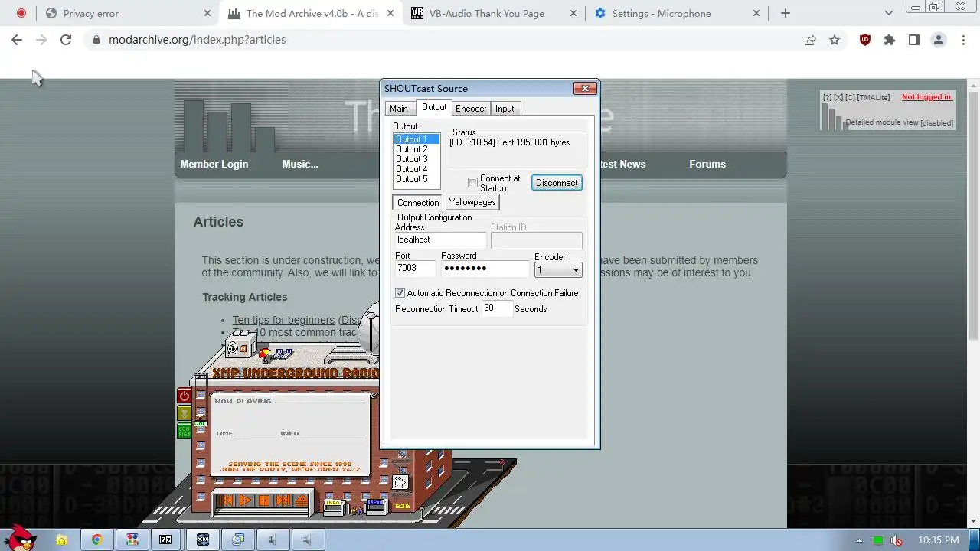Click the red power button on XMP radio

184,396
